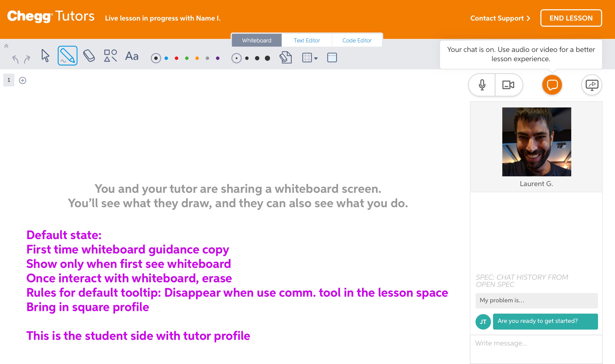
Task: Click Laurent G. tutor profile photo
Action: (x=537, y=142)
